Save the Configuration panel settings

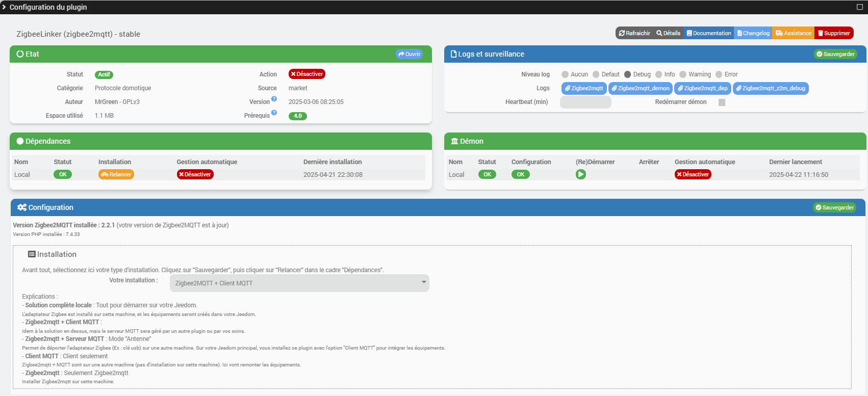coord(834,207)
